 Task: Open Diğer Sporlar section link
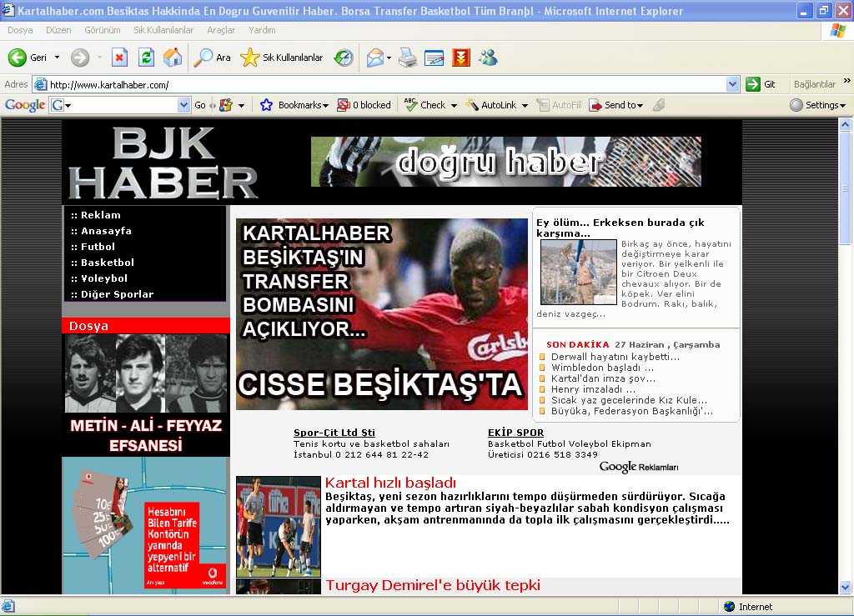pos(117,294)
